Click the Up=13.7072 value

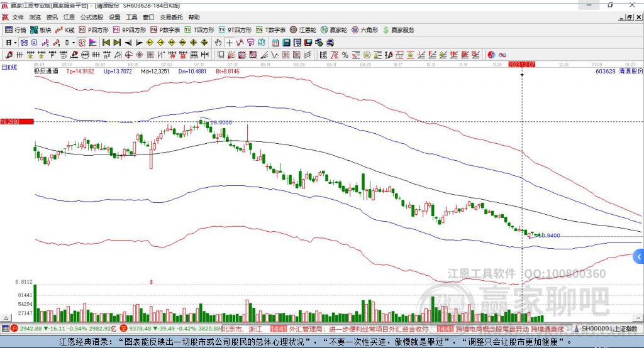point(118,71)
